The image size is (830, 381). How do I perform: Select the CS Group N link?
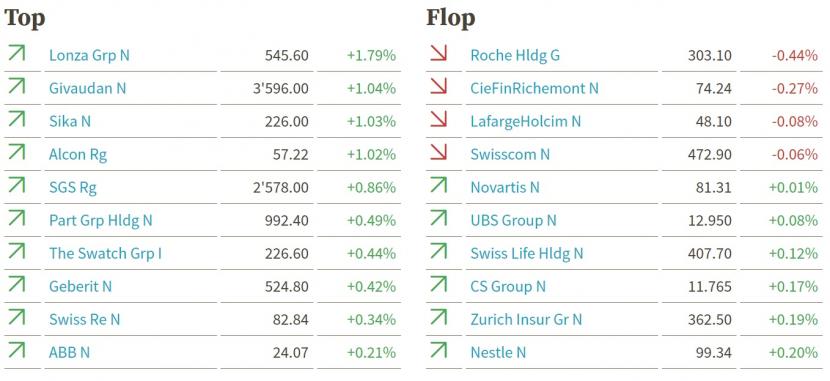coord(508,287)
